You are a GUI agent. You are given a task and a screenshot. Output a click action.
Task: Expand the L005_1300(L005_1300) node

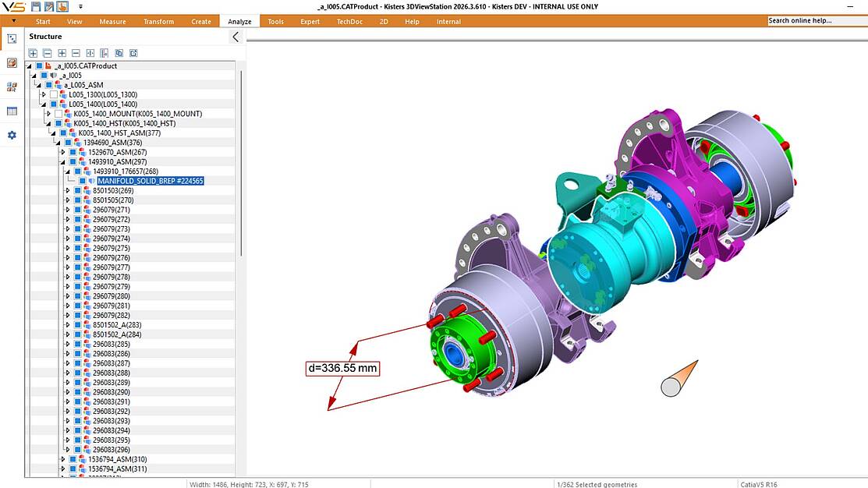[44, 94]
